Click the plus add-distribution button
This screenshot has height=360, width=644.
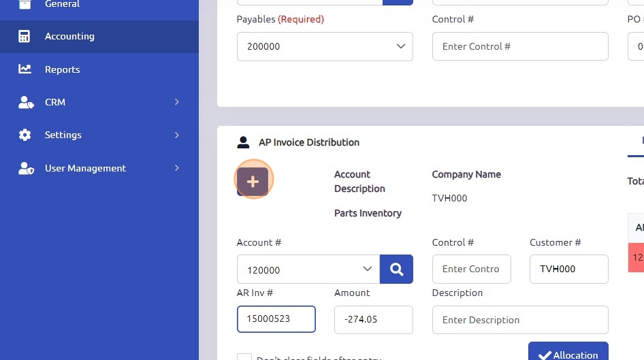click(253, 182)
